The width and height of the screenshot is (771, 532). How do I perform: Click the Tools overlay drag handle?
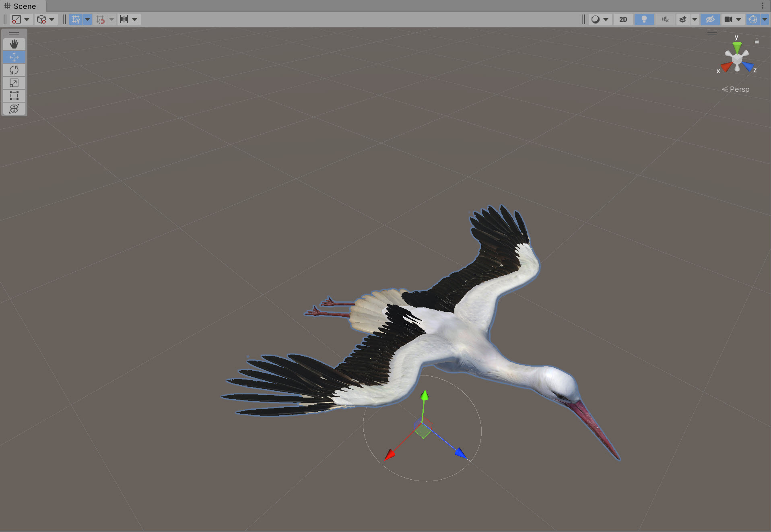(x=14, y=33)
